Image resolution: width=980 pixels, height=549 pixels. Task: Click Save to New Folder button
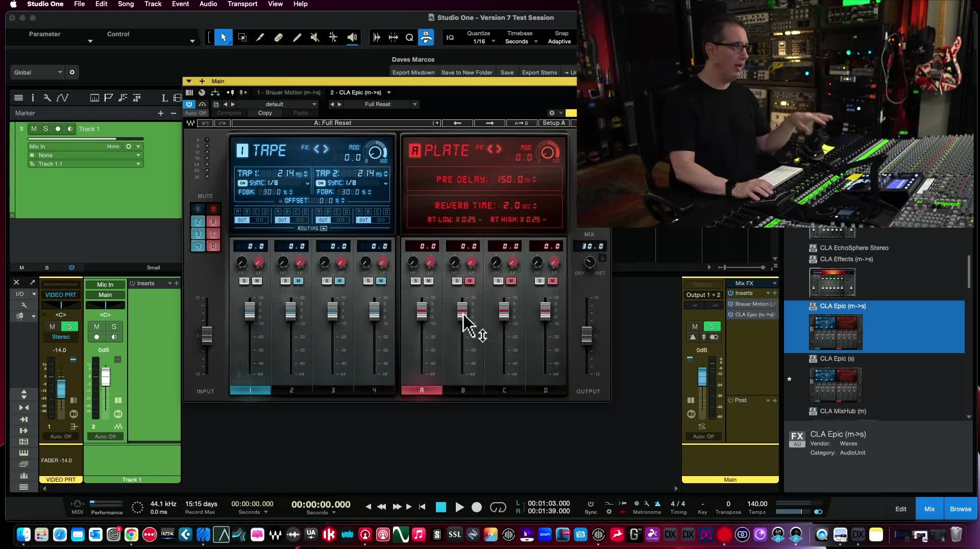click(x=467, y=72)
